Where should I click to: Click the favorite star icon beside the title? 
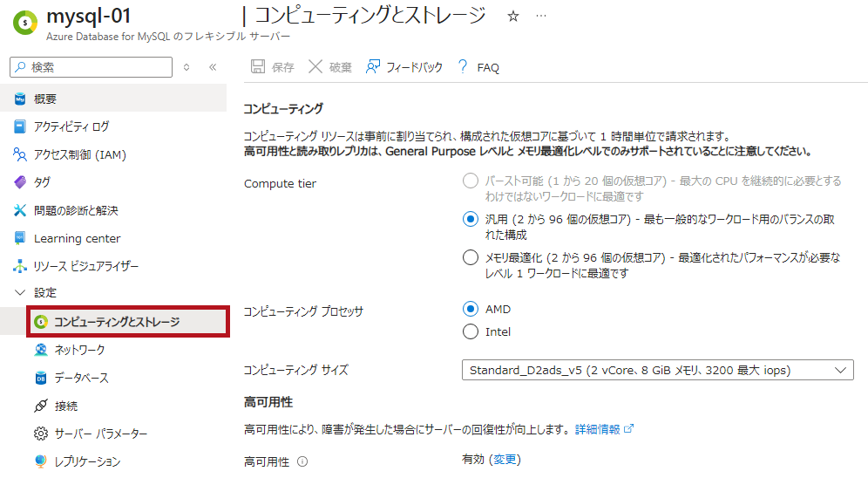[513, 17]
